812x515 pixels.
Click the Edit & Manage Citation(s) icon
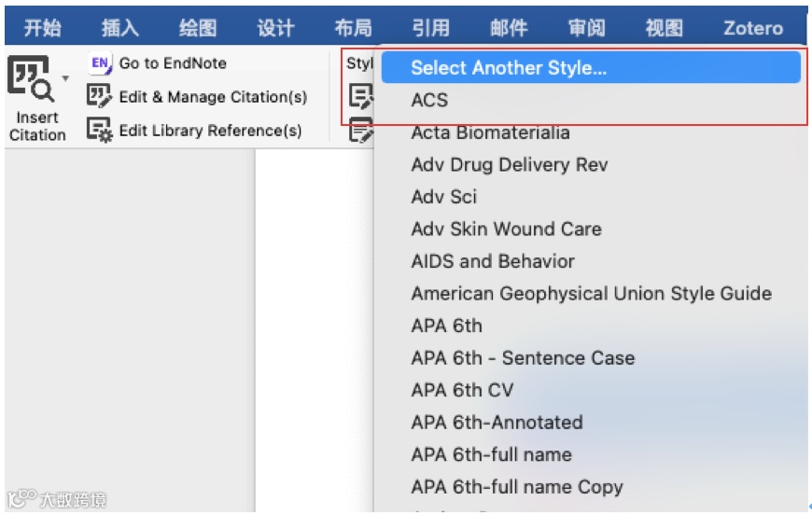pos(99,96)
